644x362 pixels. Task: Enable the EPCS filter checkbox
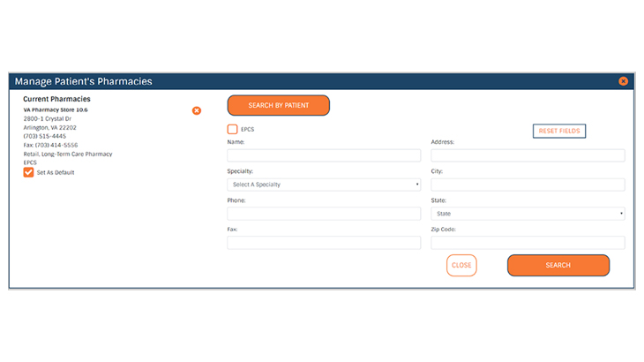coord(233,129)
